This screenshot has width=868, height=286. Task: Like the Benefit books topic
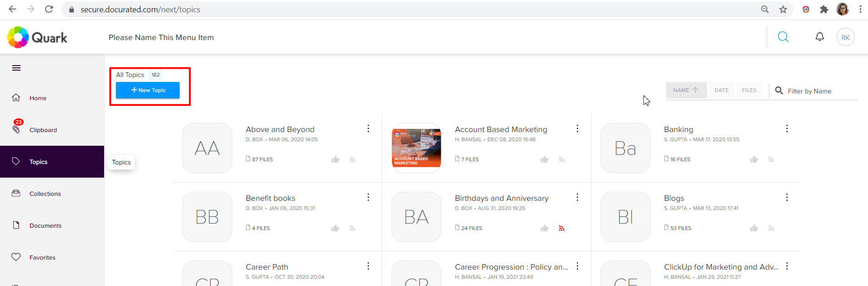336,228
